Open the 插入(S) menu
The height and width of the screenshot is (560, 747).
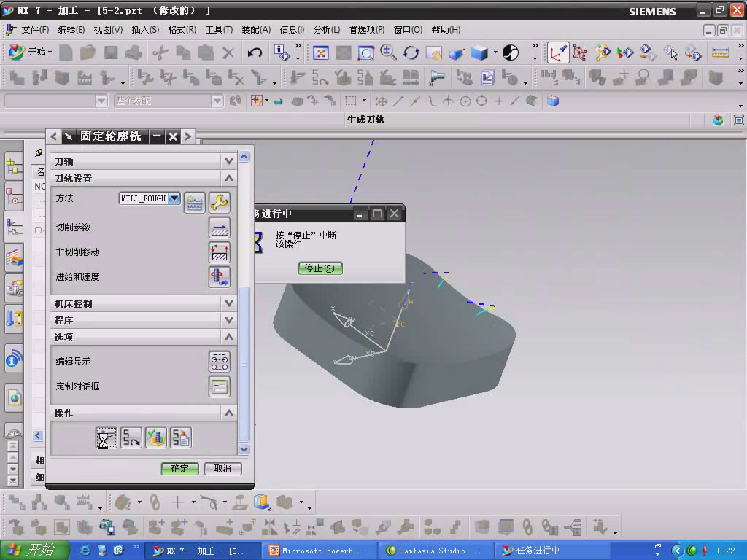(145, 30)
